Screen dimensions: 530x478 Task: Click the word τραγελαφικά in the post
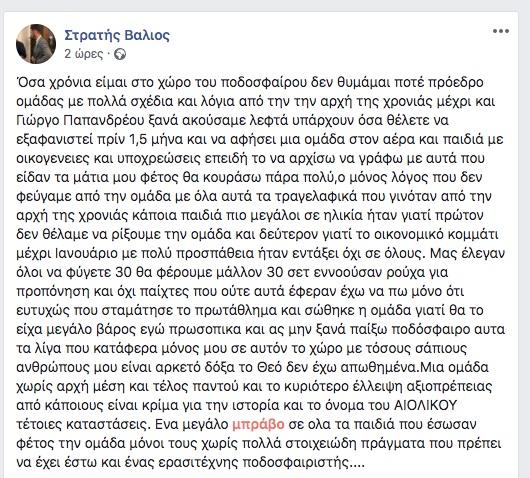[x=317, y=196]
